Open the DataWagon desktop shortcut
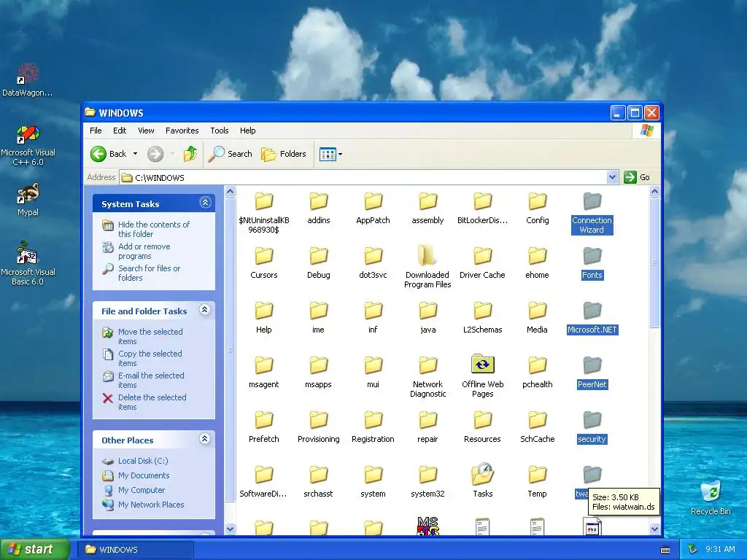The image size is (747, 560). (x=28, y=79)
